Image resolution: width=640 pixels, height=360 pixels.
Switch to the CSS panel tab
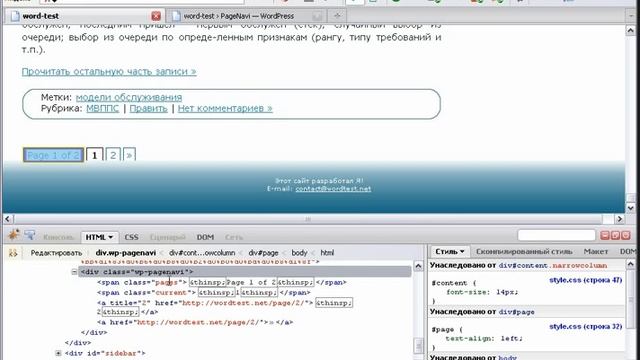pyautogui.click(x=131, y=237)
